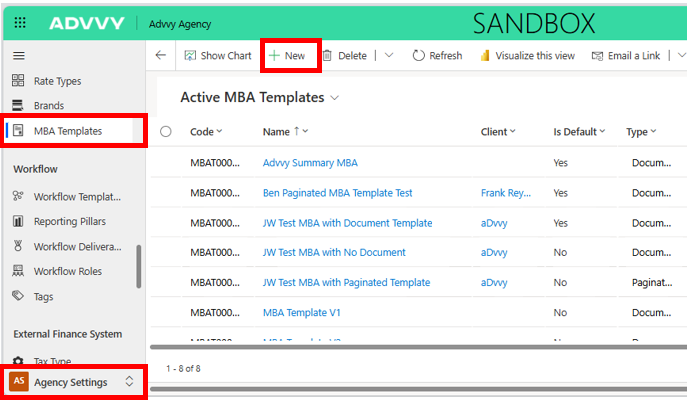
Task: Open JW Test MBA with No Document
Action: pyautogui.click(x=334, y=252)
